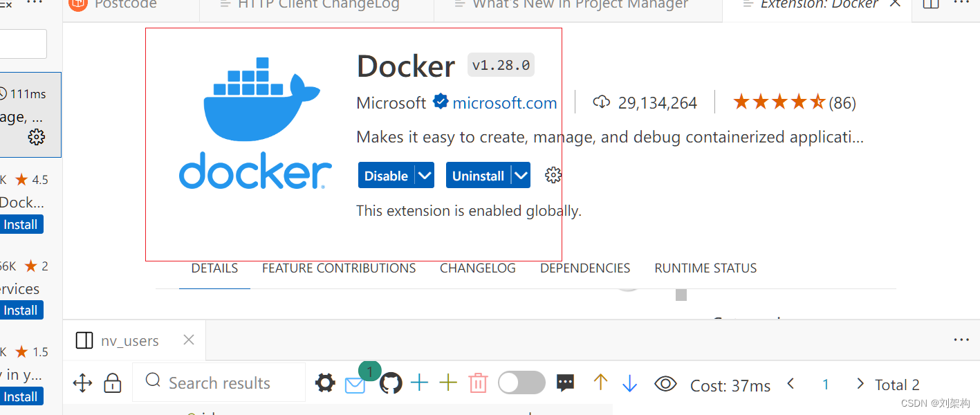Open nv_users panel more actions ellipsis
This screenshot has height=415, width=980.
961,340
